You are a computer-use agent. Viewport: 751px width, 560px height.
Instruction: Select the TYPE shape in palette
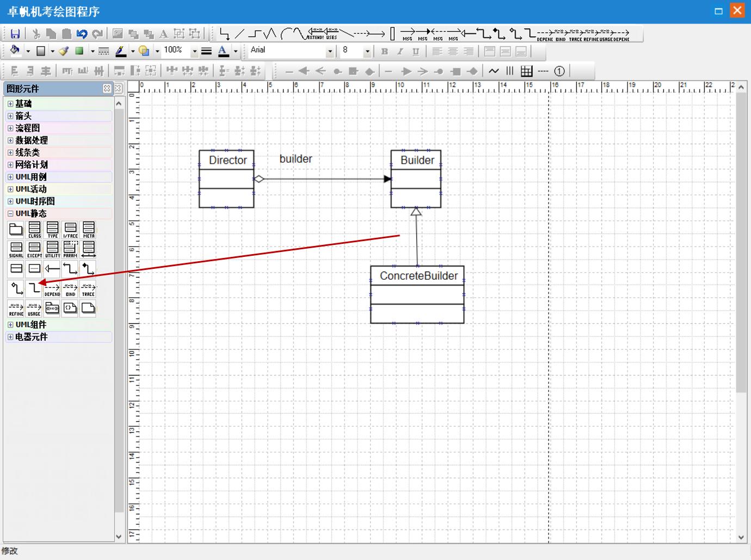click(52, 230)
